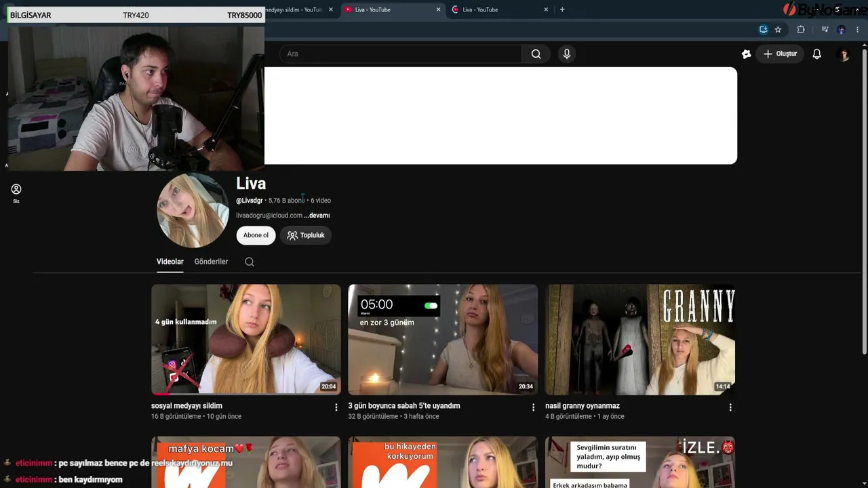Open '3 gün boyunca sabah 5'te uyandım' title

404,406
